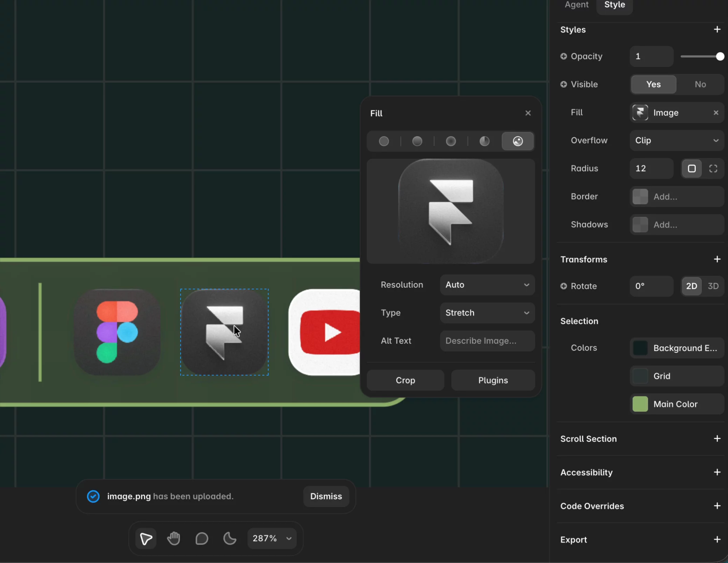This screenshot has height=563, width=728.
Task: Switch rotation to 3D
Action: pos(713,286)
